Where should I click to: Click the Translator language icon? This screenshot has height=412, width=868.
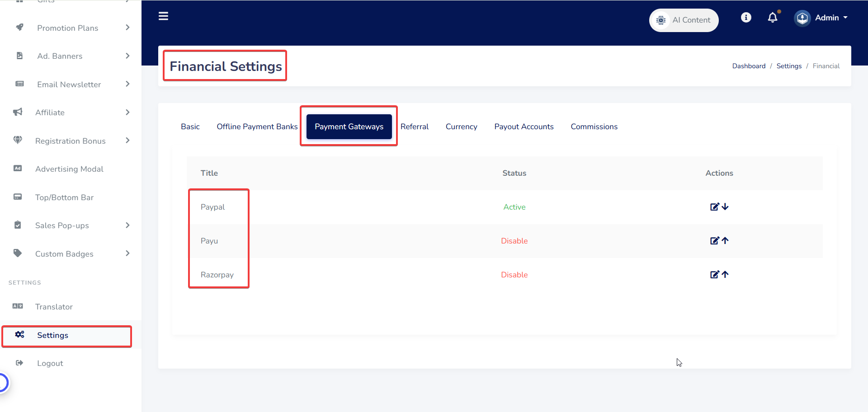(18, 306)
